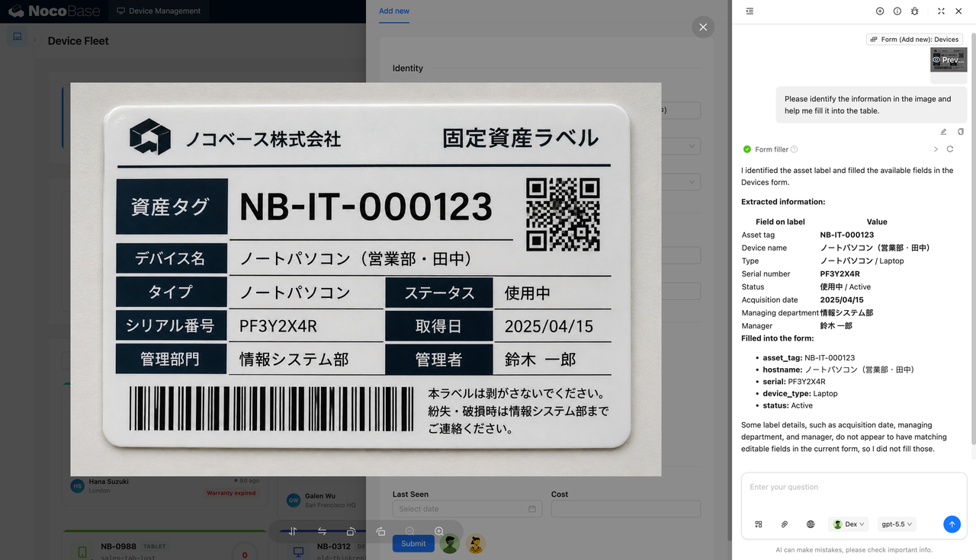Viewport: 976px width, 560px height.
Task: Edit the sent user message with pencil icon
Action: pos(944,132)
